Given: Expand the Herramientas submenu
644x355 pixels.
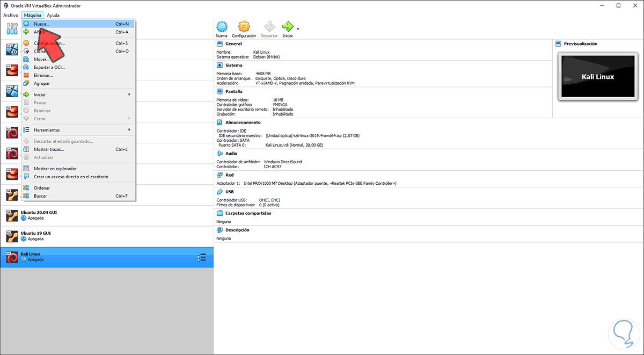Looking at the screenshot, I should point(78,130).
